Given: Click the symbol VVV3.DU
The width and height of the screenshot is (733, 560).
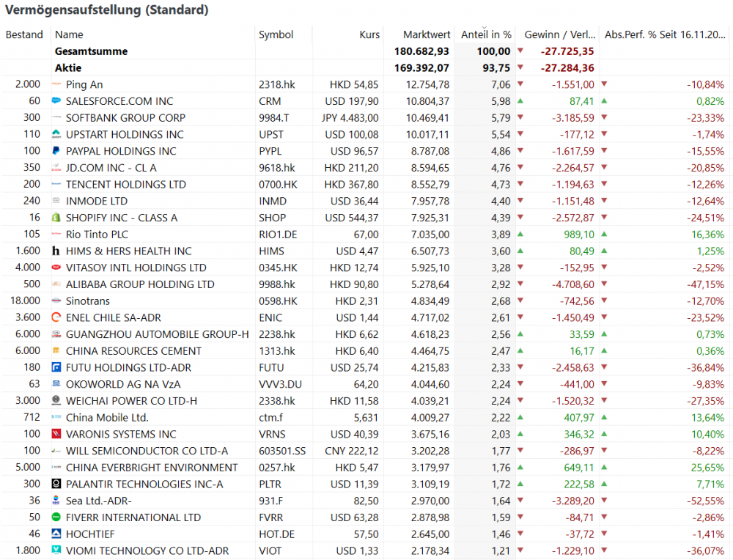Looking at the screenshot, I should 281,384.
